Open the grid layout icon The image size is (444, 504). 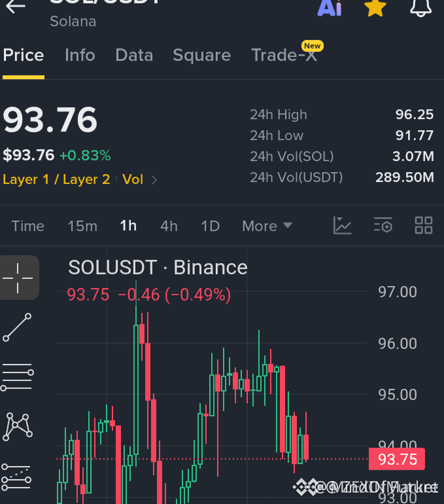(x=424, y=225)
